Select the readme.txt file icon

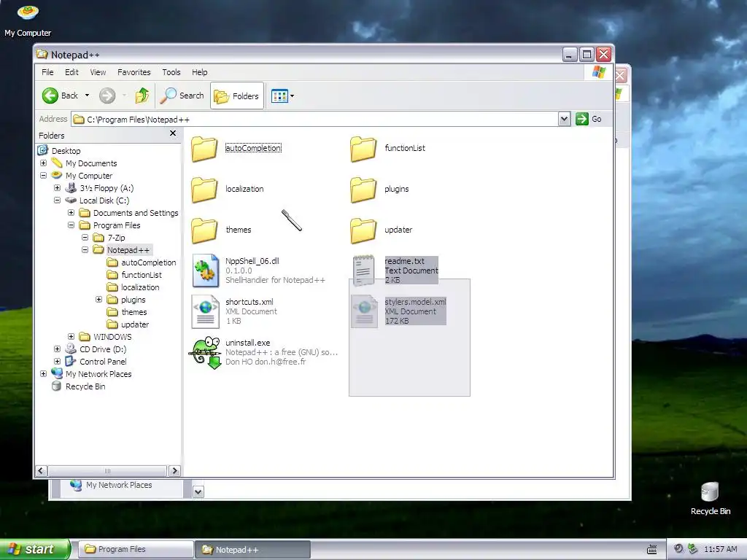click(x=363, y=270)
